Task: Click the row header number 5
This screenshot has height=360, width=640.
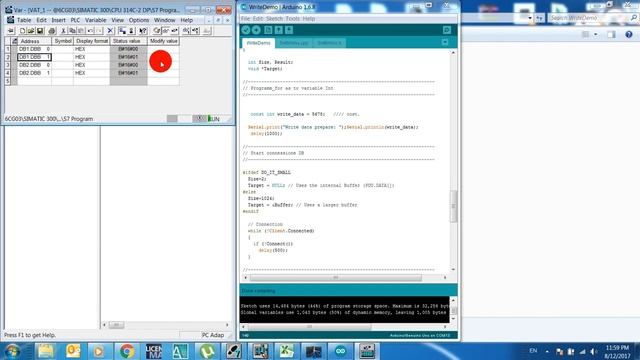Action: pyautogui.click(x=7, y=81)
